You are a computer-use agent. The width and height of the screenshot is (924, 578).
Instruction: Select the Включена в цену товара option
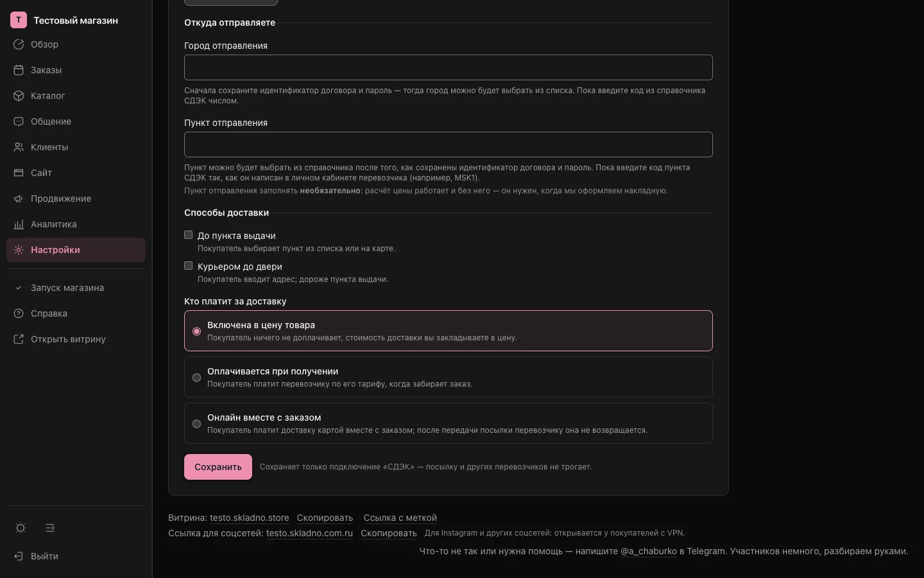pyautogui.click(x=449, y=331)
